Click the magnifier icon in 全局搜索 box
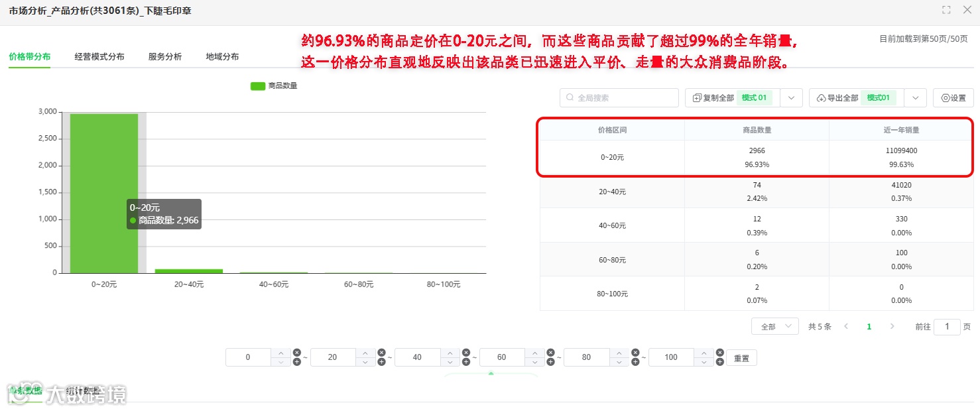The image size is (980, 411). click(x=570, y=98)
